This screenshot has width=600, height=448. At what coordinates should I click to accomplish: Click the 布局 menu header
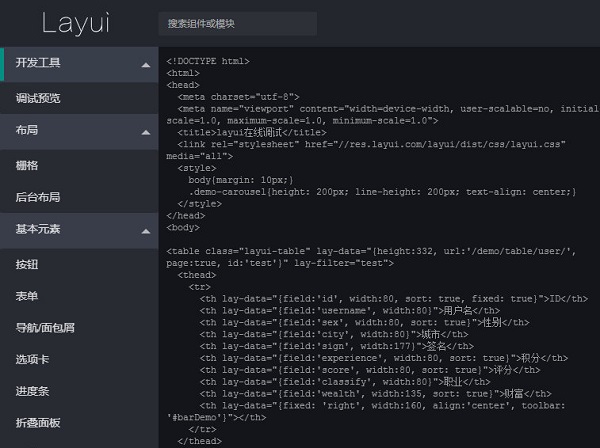coord(27,130)
